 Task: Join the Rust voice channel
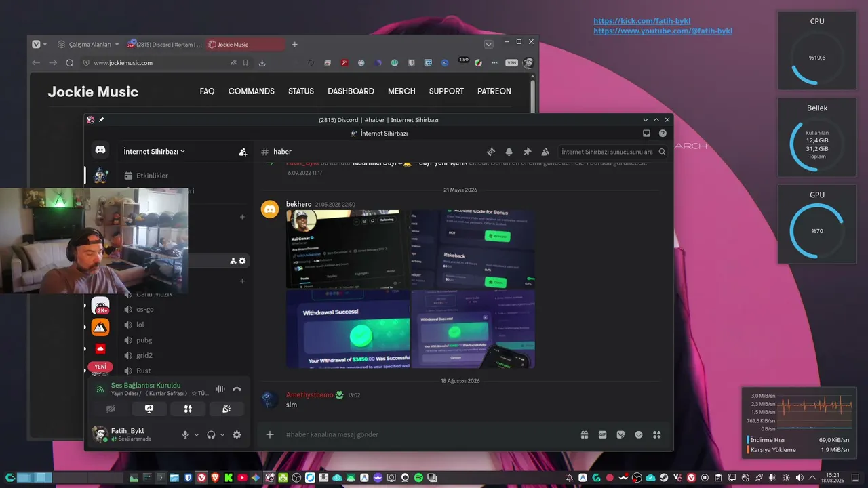[x=143, y=371]
